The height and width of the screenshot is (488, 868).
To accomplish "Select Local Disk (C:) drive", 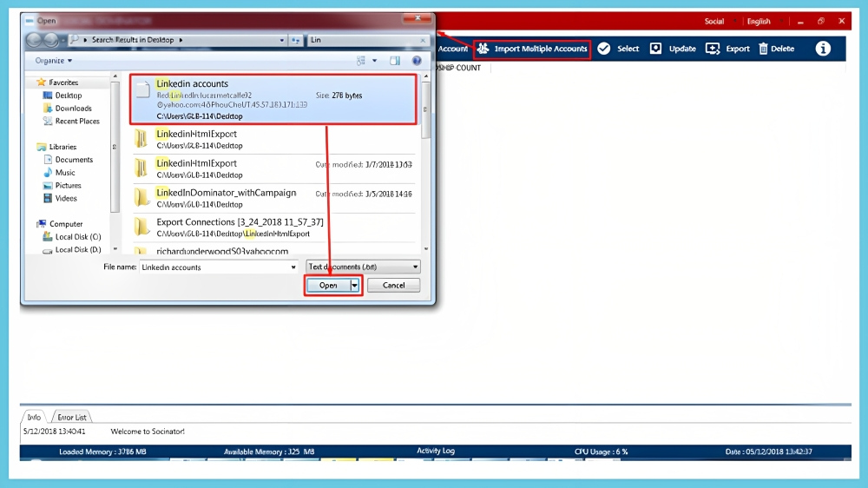I will (x=72, y=236).
